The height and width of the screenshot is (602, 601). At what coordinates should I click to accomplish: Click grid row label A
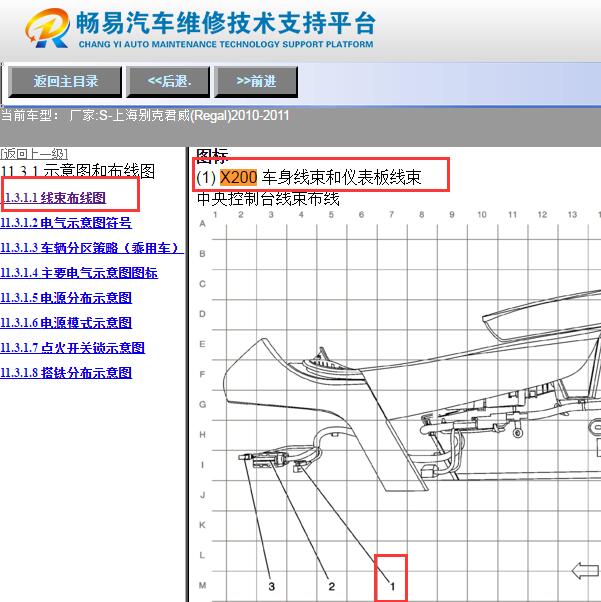pos(202,223)
